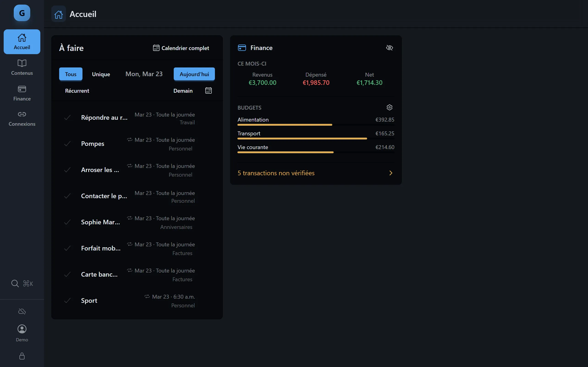The width and height of the screenshot is (588, 367).
Task: Open the Connexions panel
Action: click(22, 118)
